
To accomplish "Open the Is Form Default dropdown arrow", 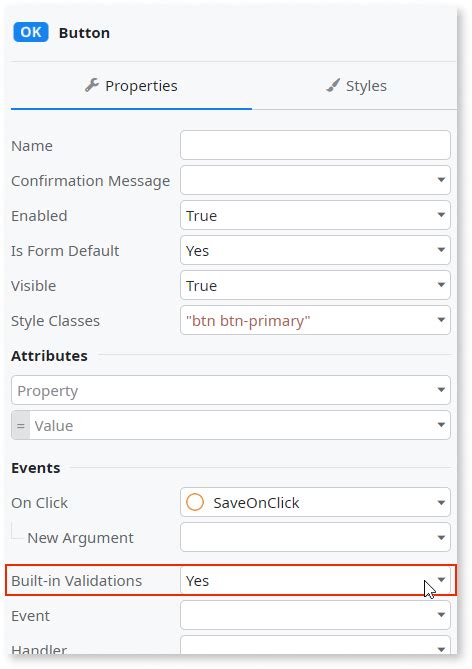I will click(441, 250).
